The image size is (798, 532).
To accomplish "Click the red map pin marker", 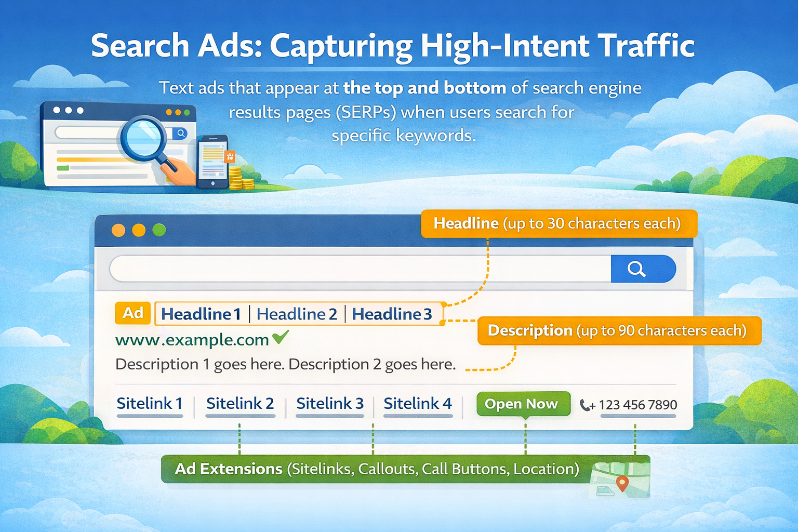I will tap(622, 483).
